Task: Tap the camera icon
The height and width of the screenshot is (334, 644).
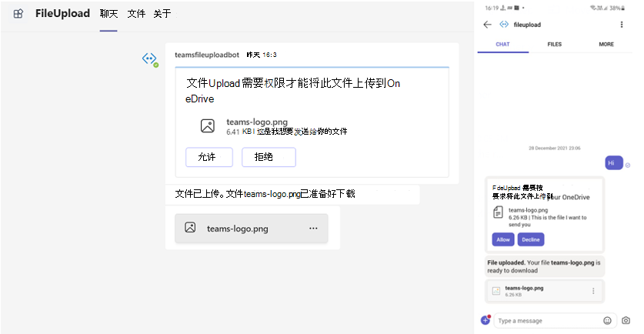Action: (626, 320)
